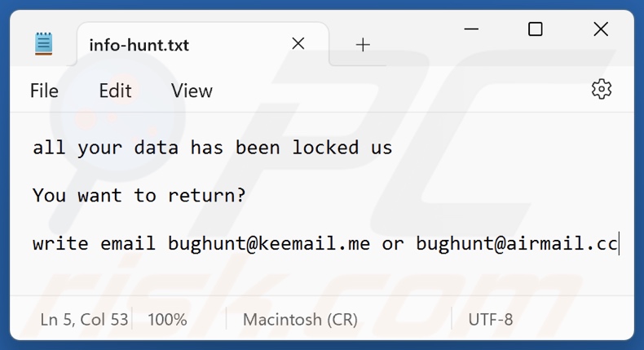Close the info-hunt.txt tab
Viewport: 644px width, 350px height.
tap(298, 44)
